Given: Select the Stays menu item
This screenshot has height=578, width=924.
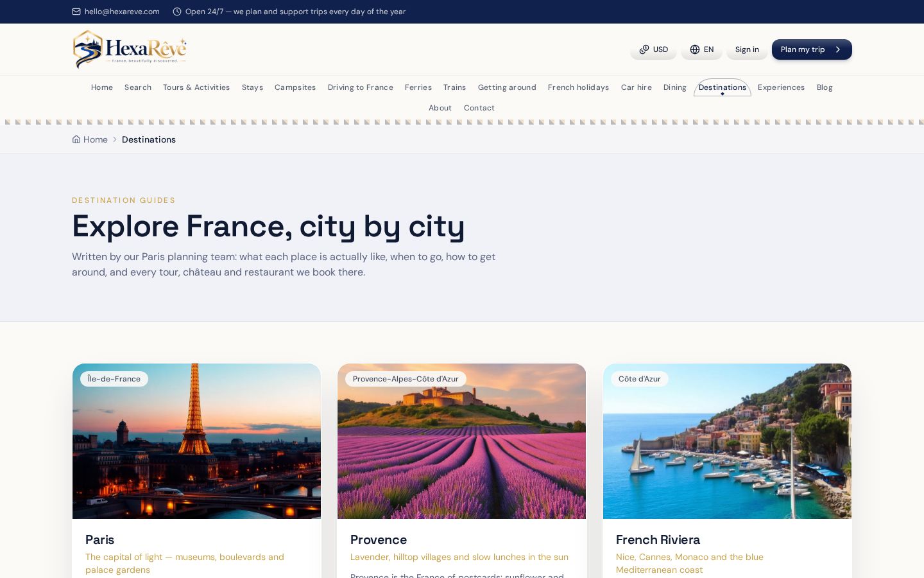Looking at the screenshot, I should coord(252,87).
